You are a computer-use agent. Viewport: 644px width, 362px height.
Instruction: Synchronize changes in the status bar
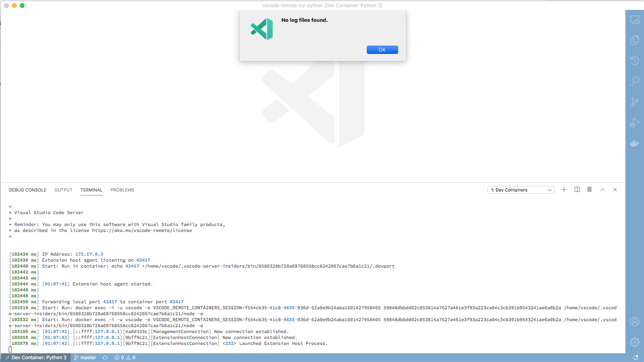[105, 358]
